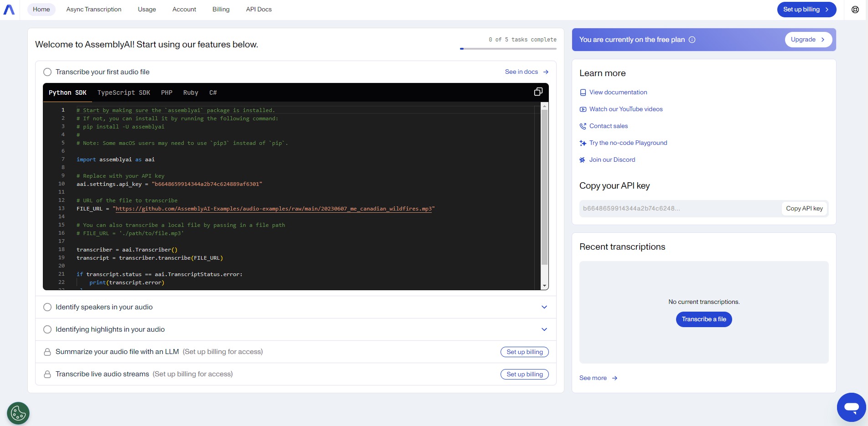The width and height of the screenshot is (868, 426).
Task: Click the lock icon beside Summarize audio
Action: click(x=47, y=352)
